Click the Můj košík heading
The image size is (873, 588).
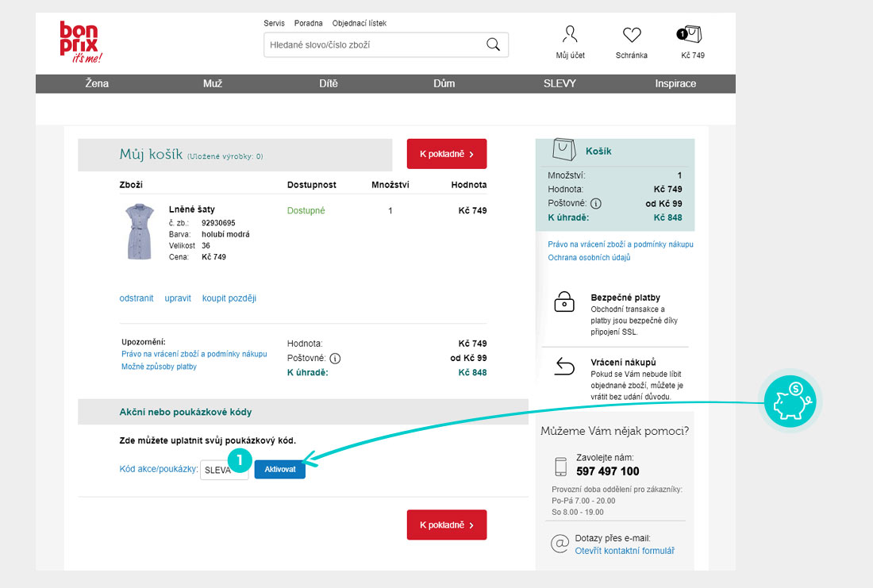tap(151, 154)
